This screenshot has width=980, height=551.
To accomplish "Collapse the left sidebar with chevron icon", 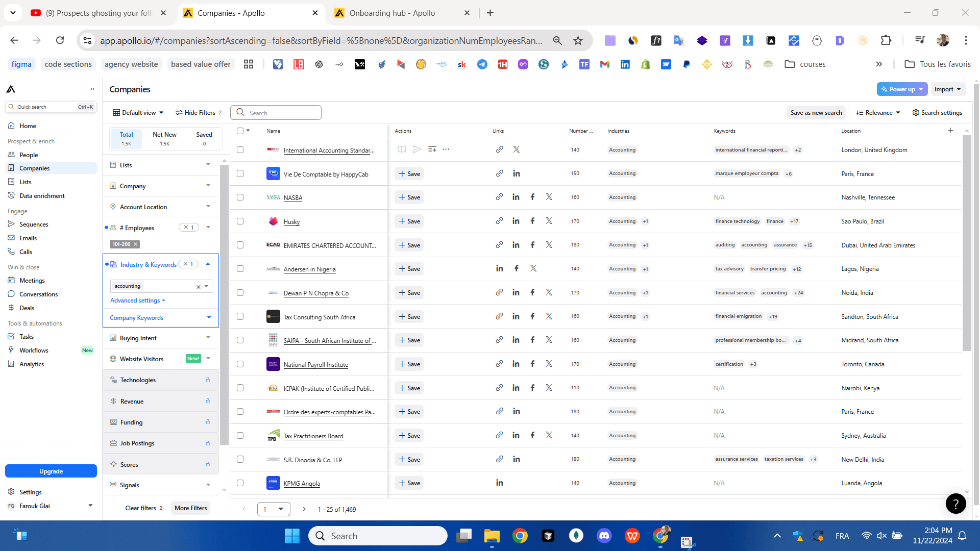I will [92, 89].
